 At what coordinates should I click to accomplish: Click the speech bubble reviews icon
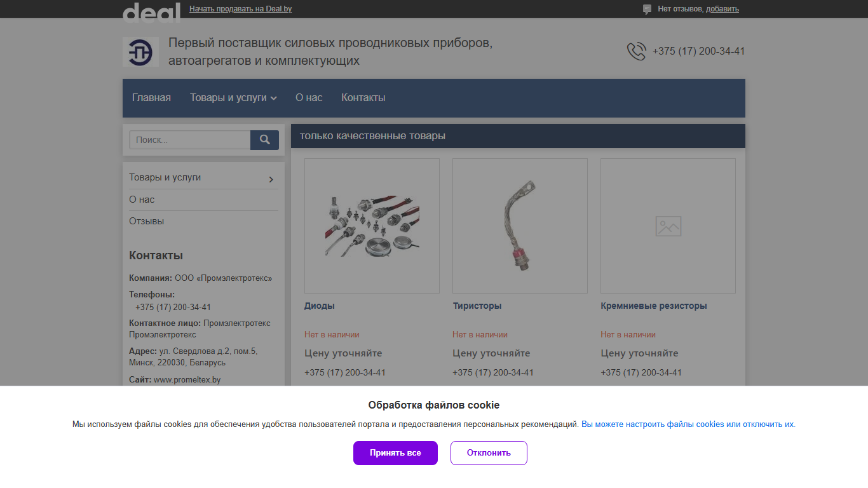(x=647, y=10)
